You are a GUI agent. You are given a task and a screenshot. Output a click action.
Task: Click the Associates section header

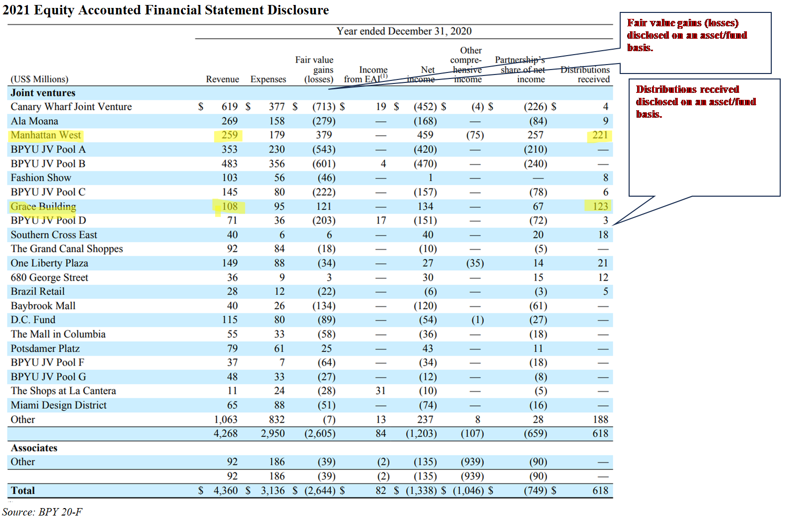click(x=34, y=447)
